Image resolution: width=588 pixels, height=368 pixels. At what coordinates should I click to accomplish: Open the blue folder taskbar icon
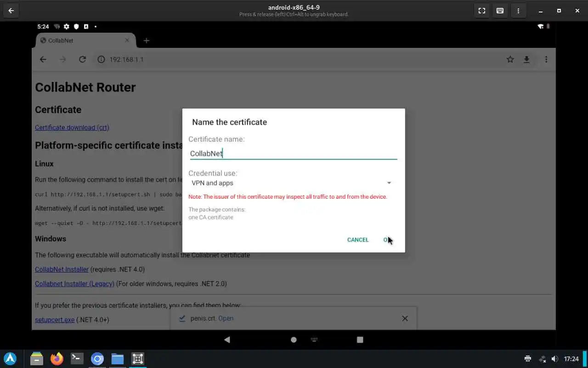(118, 359)
